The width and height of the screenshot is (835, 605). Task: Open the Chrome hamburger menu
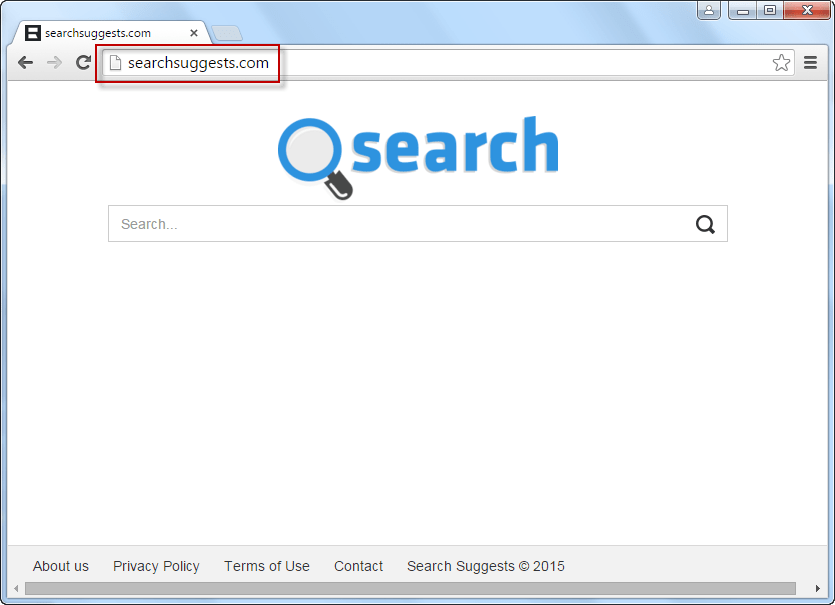click(x=811, y=63)
